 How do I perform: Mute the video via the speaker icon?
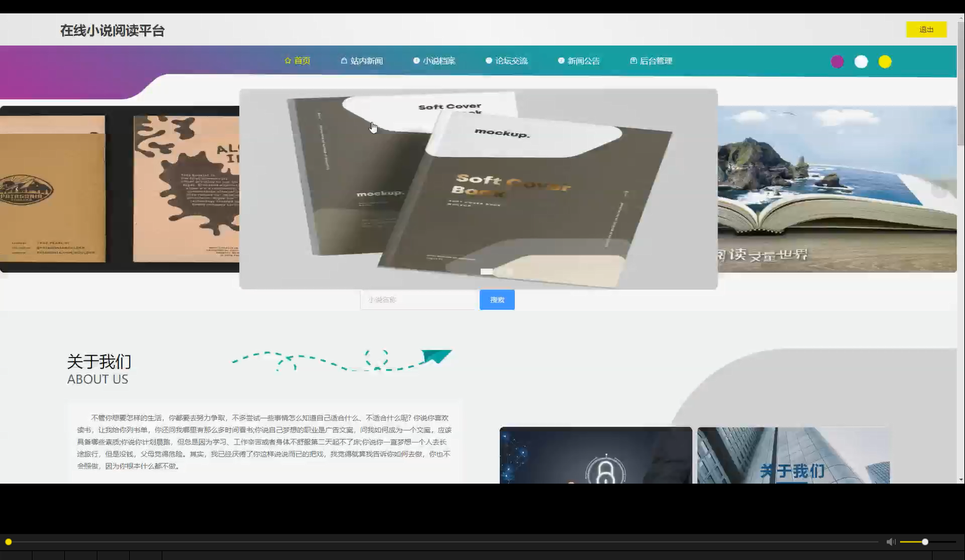pyautogui.click(x=891, y=542)
